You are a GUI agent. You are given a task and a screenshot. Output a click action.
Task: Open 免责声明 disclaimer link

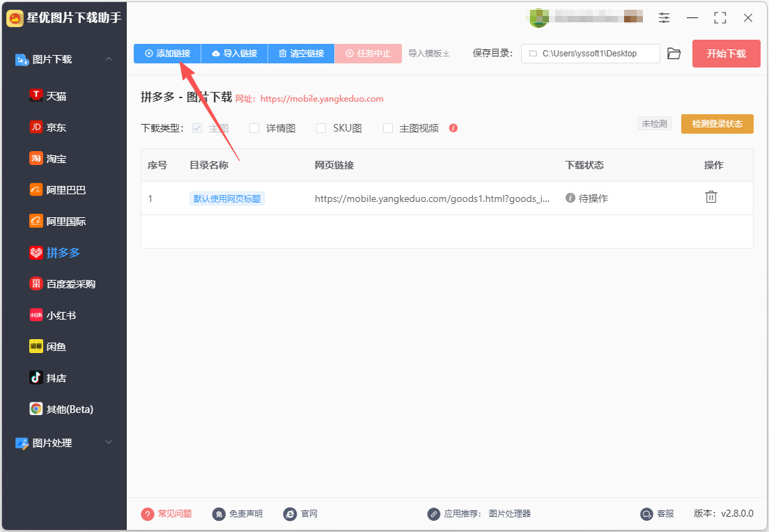[x=246, y=513]
